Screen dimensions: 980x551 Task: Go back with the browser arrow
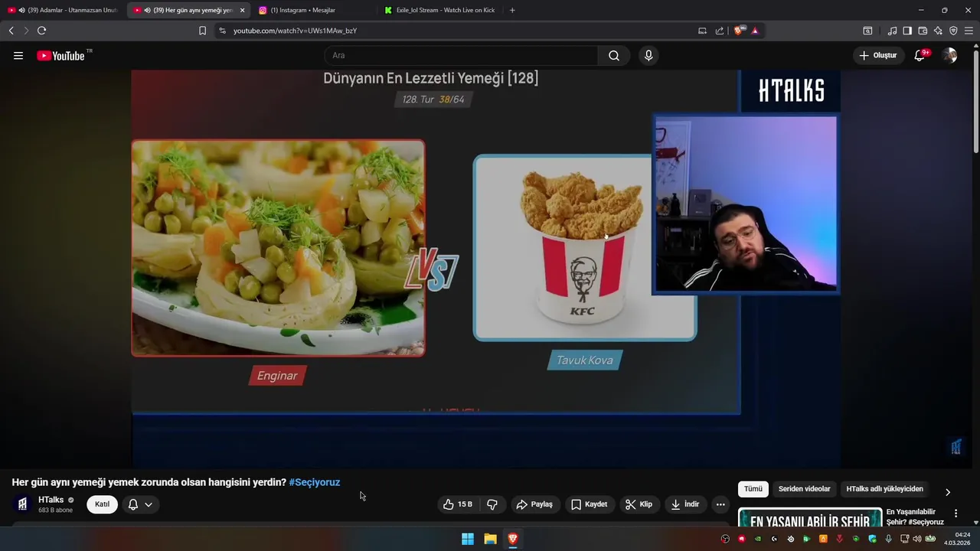click(11, 31)
